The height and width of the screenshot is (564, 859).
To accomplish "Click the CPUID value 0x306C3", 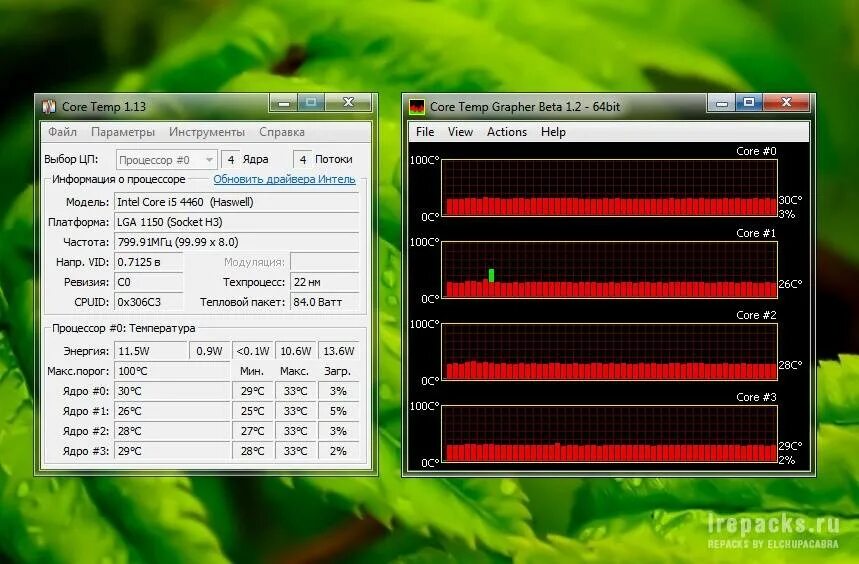I will 148,302.
